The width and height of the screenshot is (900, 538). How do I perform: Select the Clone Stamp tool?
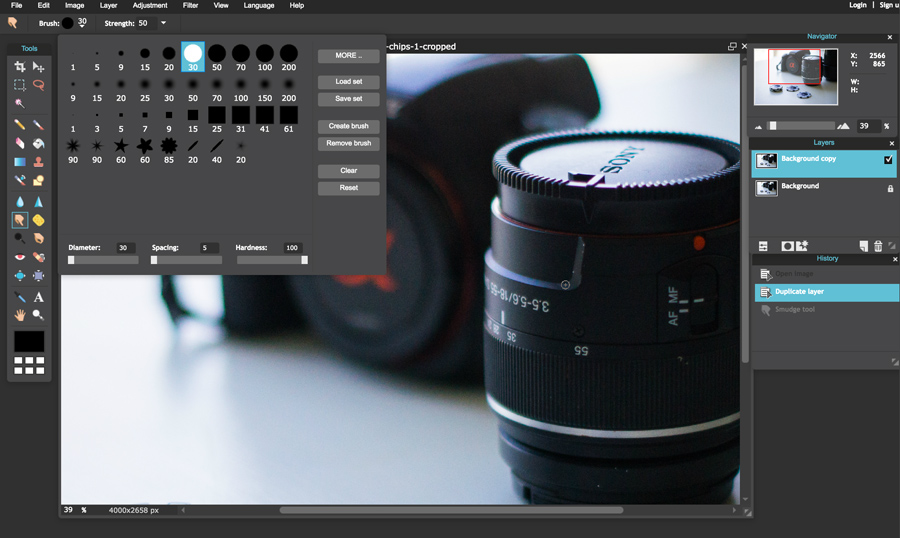[x=38, y=162]
